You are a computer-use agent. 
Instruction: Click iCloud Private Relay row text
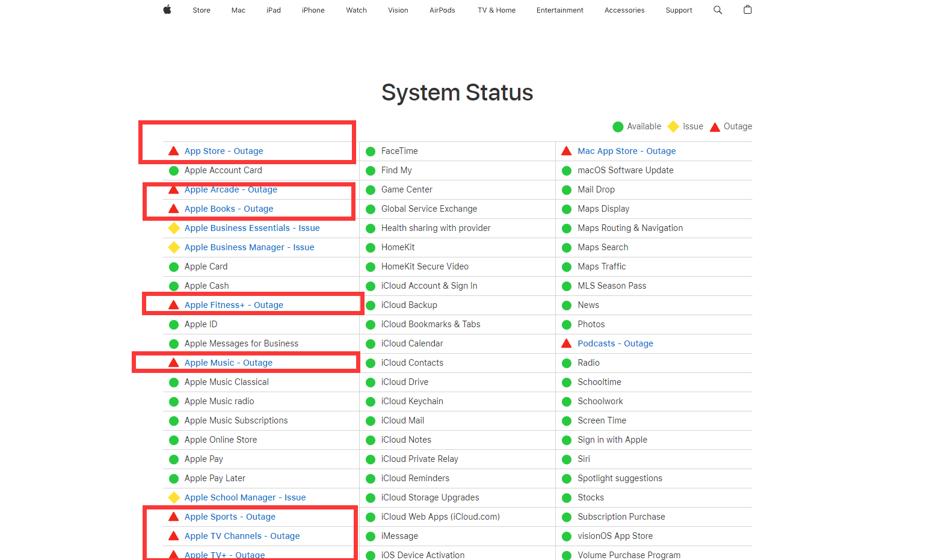420,459
